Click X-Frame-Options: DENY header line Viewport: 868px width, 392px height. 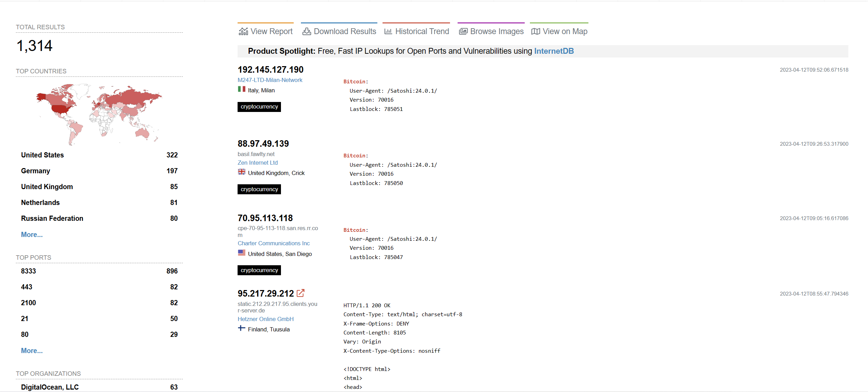click(x=376, y=324)
